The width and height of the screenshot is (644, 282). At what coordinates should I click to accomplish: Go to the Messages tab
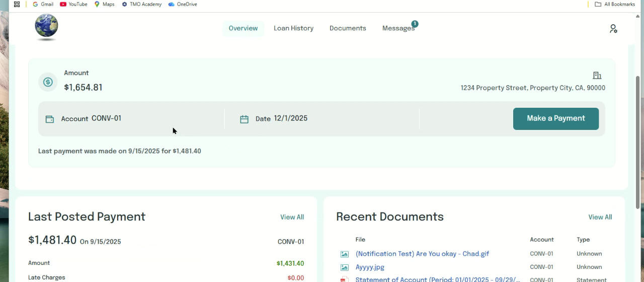(397, 28)
